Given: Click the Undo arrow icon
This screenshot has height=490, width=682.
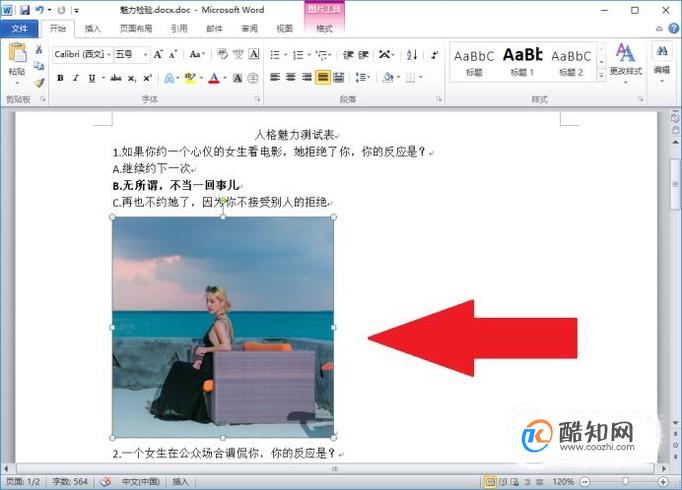Looking at the screenshot, I should coord(40,10).
